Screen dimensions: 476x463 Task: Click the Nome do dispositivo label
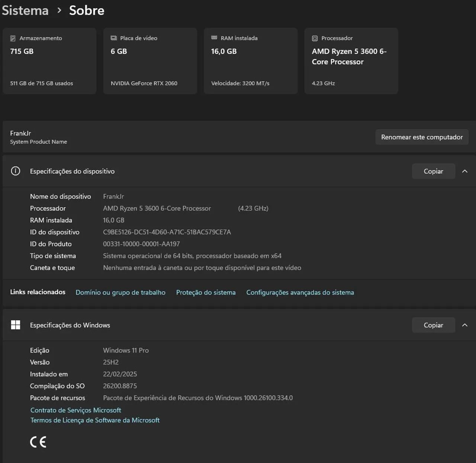(x=61, y=197)
